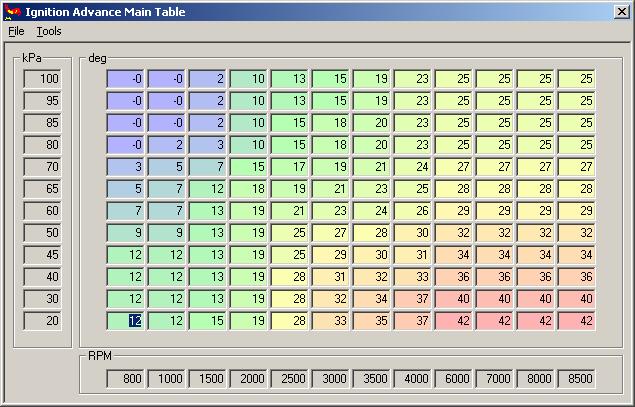
Task: Close the Ignition Advance Main Table window
Action: click(x=621, y=12)
